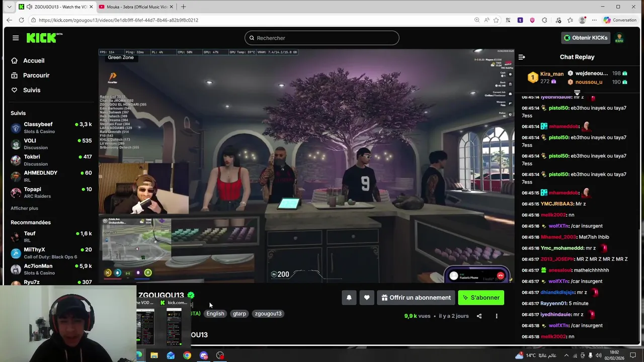Open the user profile avatar menu
The image size is (644, 362).
tap(619, 38)
